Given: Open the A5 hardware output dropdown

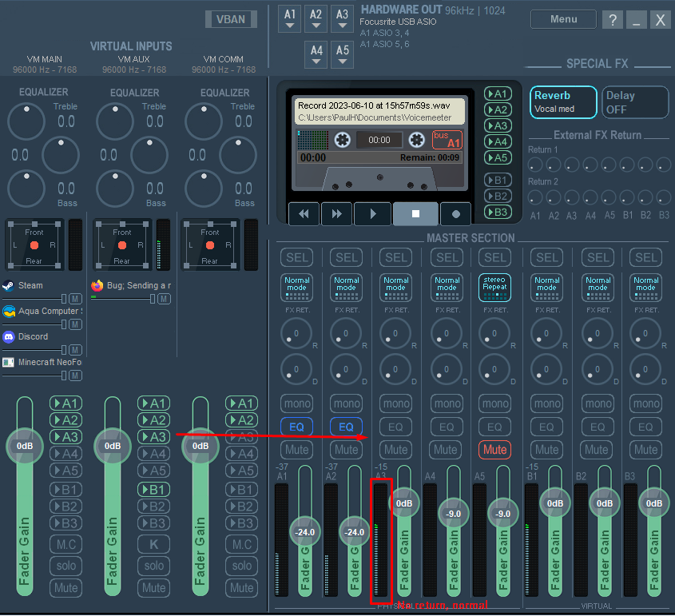Looking at the screenshot, I should (342, 56).
